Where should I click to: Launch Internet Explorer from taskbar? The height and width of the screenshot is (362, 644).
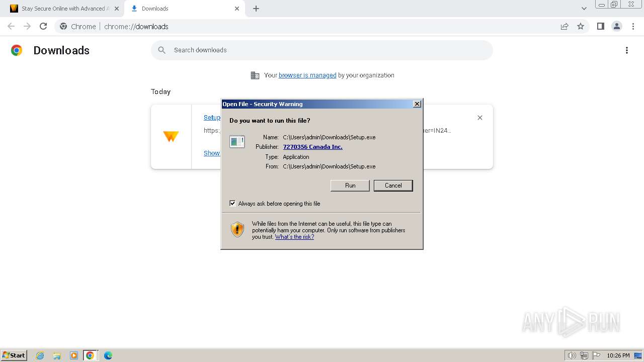[x=40, y=355]
